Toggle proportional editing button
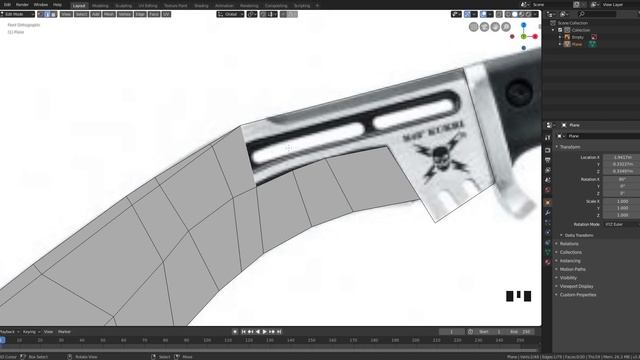 tap(283, 14)
